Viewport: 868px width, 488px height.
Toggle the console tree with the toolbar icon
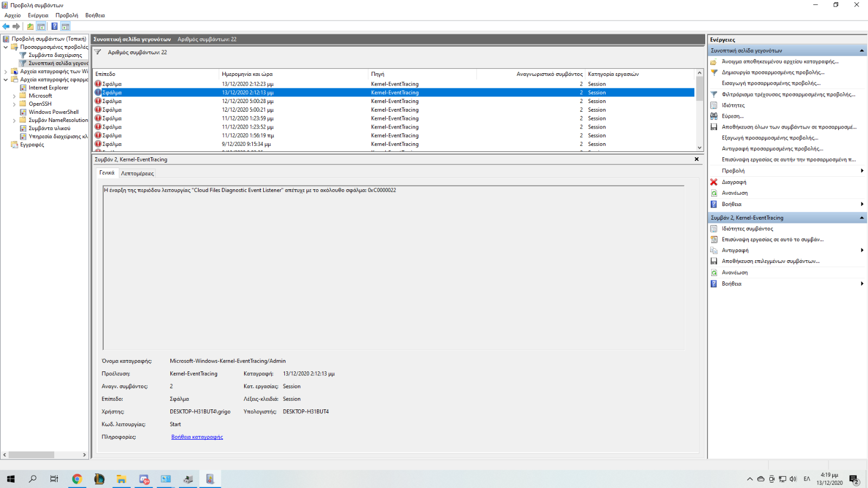click(41, 26)
